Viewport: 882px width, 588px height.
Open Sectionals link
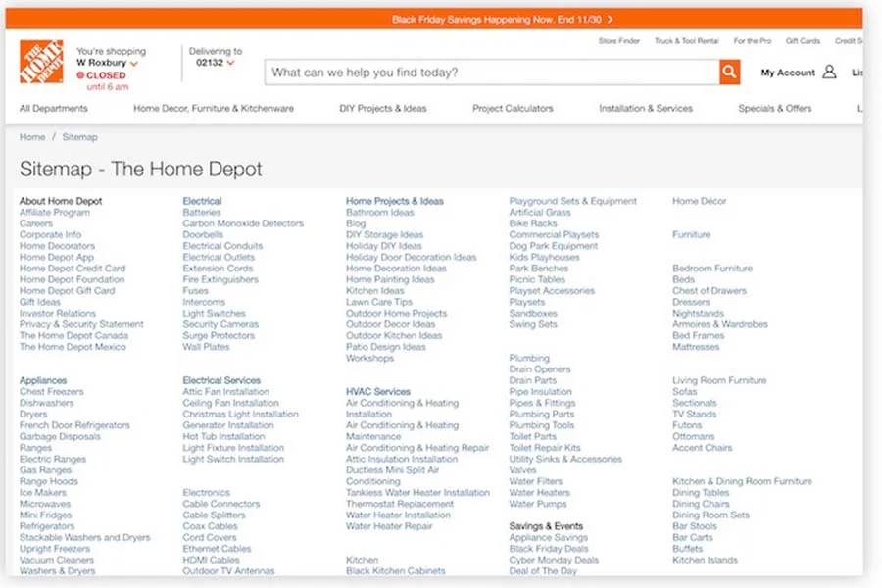[x=695, y=403]
